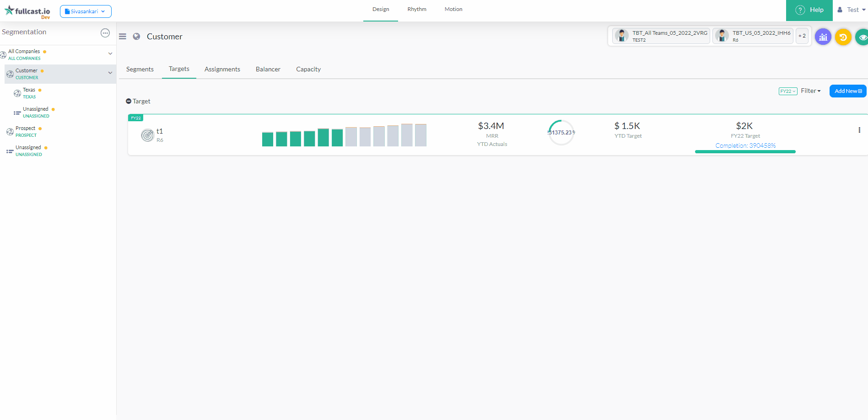Screen dimensions: 868x420
Task: Click the globe icon next to Customer title
Action: coord(136,36)
